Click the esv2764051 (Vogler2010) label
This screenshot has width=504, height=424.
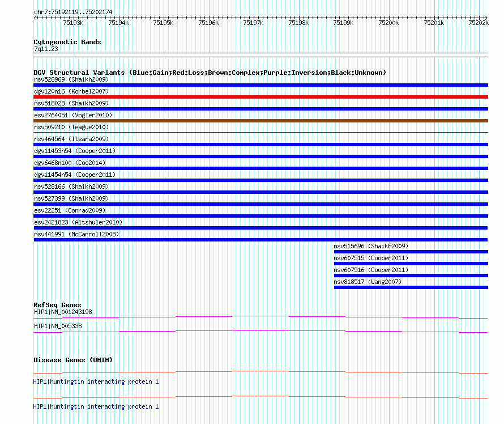[x=73, y=115]
